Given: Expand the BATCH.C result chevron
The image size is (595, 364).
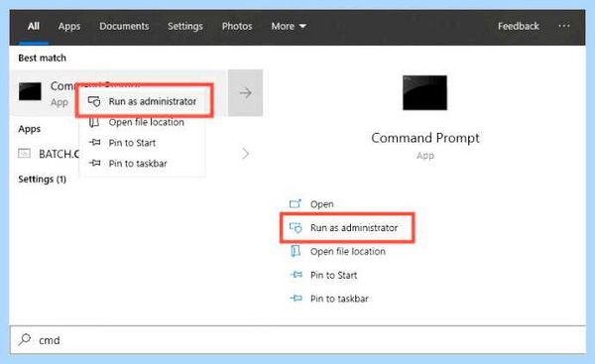Looking at the screenshot, I should (246, 154).
